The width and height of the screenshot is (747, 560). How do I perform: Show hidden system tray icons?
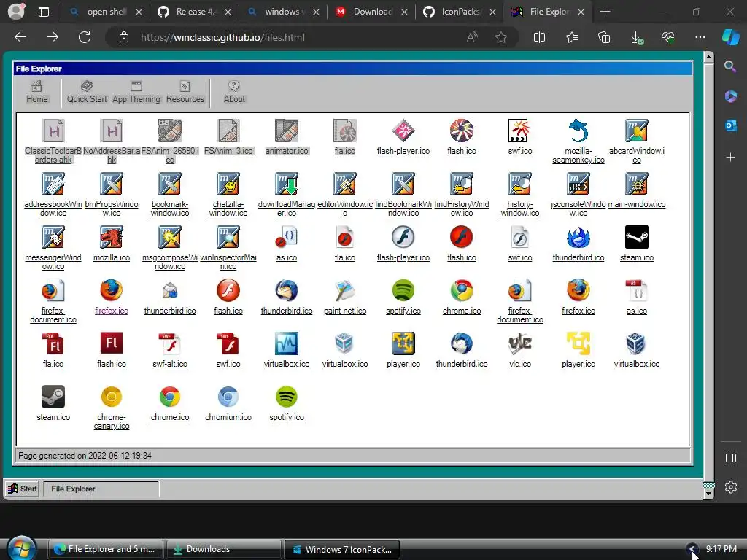click(692, 549)
